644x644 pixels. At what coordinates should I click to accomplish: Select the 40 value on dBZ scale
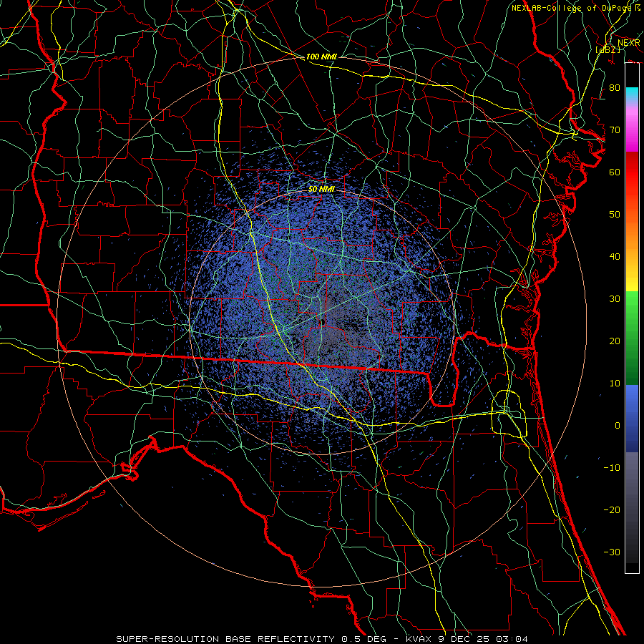coord(615,257)
